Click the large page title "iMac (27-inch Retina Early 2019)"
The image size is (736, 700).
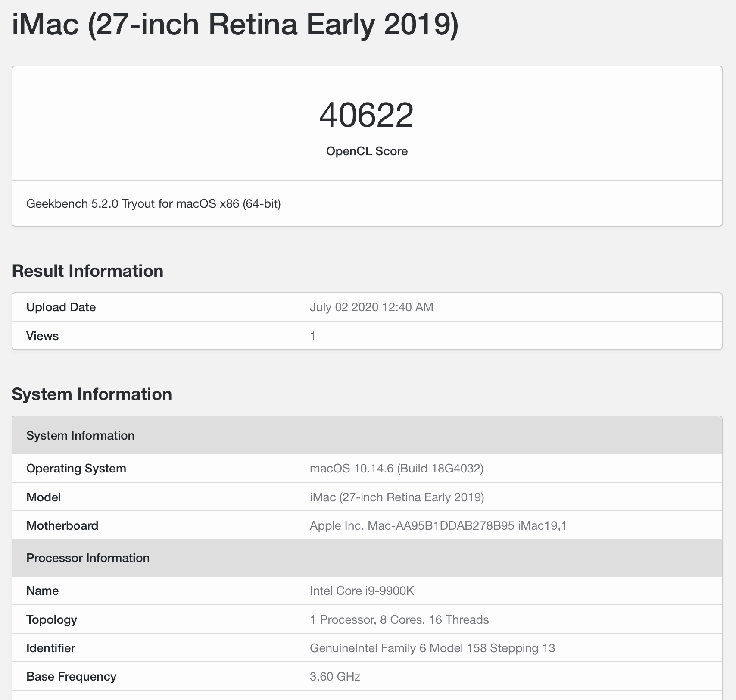coord(235,25)
